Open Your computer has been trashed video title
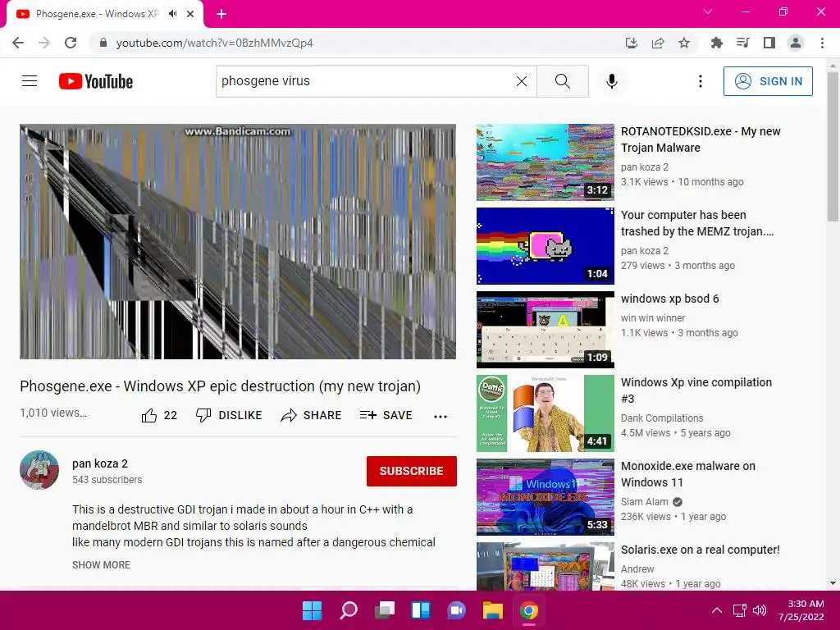Viewport: 840px width, 630px height. [697, 223]
